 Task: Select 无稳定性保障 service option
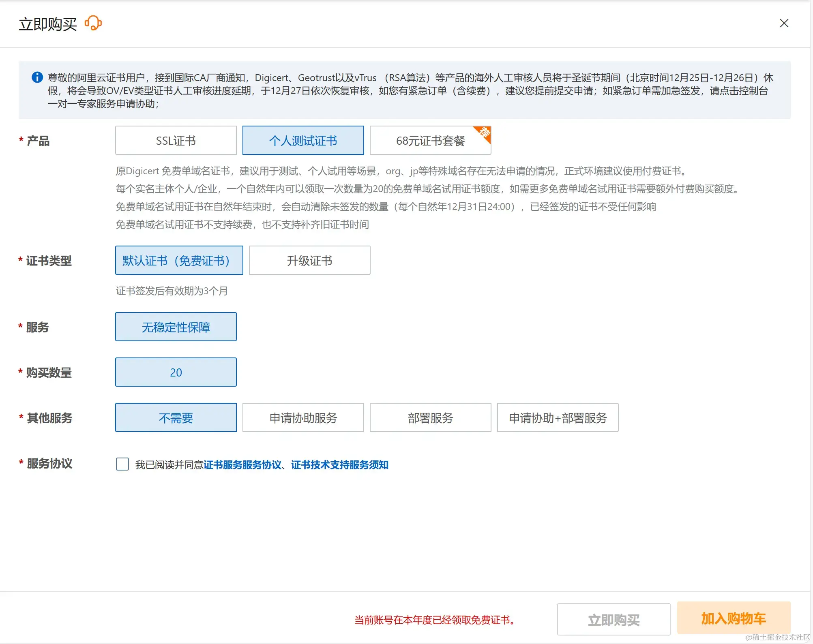(x=176, y=327)
